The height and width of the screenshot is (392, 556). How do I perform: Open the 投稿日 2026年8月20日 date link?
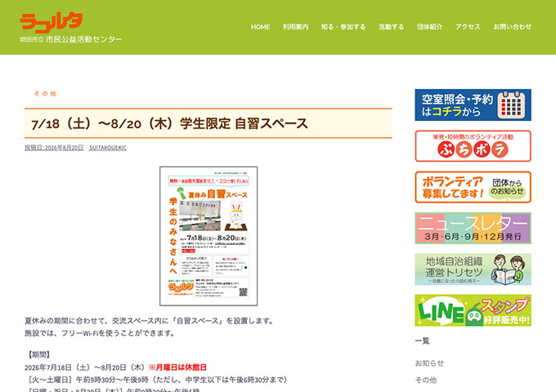point(54,148)
